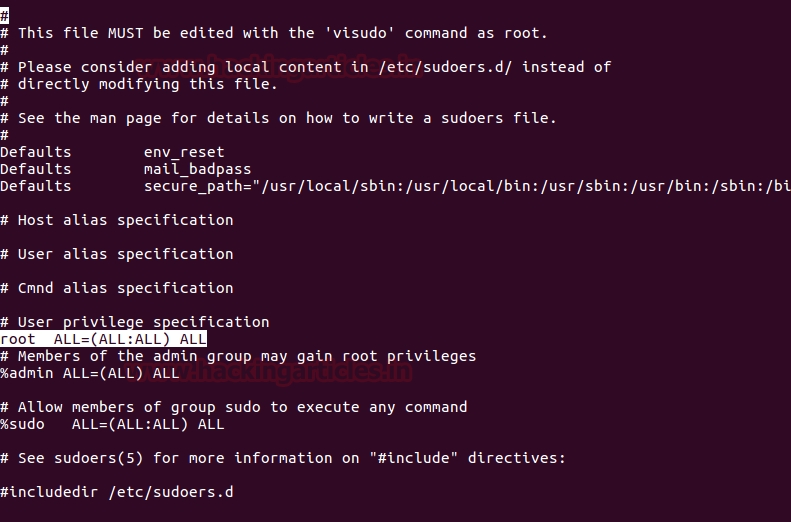The width and height of the screenshot is (791, 522).
Task: Click the env_reset Defaults value
Action: coord(184,152)
